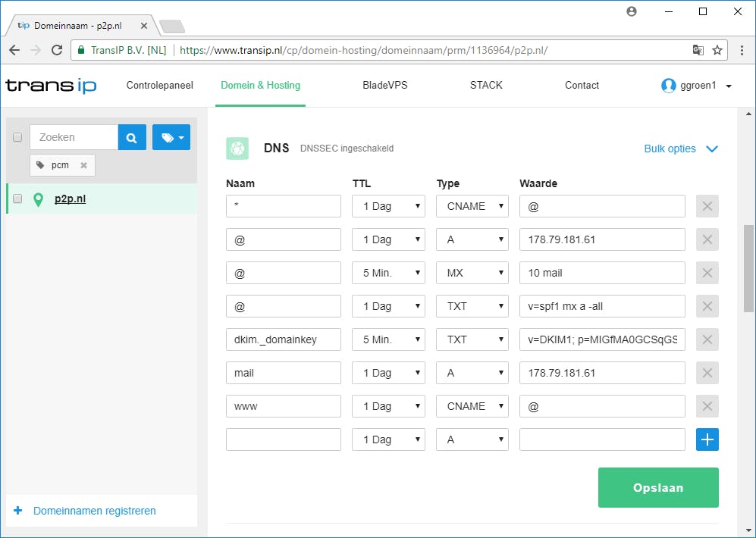756x538 pixels.
Task: Tick the select-all domains checkbox
Action: point(17,137)
